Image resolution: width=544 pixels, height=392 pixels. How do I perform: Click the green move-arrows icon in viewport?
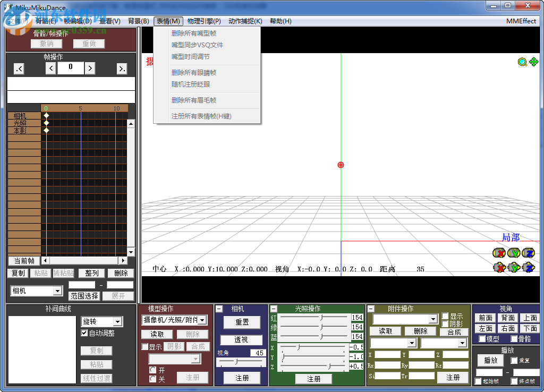[533, 62]
